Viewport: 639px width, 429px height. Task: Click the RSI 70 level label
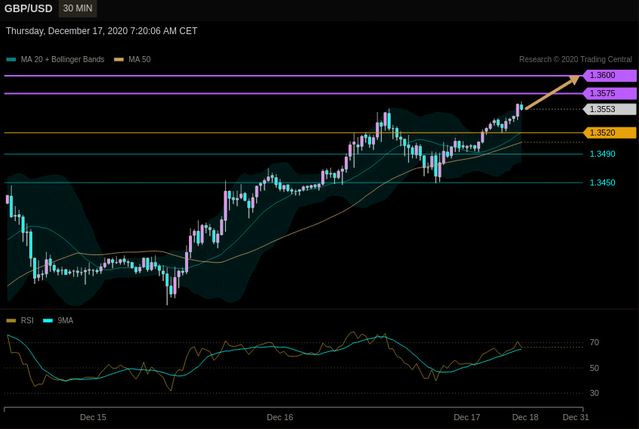click(x=594, y=343)
